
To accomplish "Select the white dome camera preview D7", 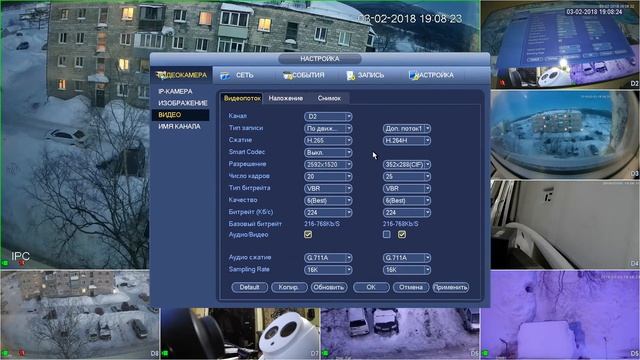I will pos(240,333).
